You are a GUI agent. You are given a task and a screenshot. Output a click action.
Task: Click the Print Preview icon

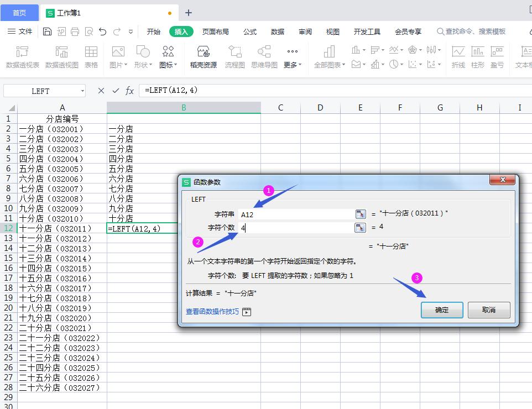(x=89, y=32)
